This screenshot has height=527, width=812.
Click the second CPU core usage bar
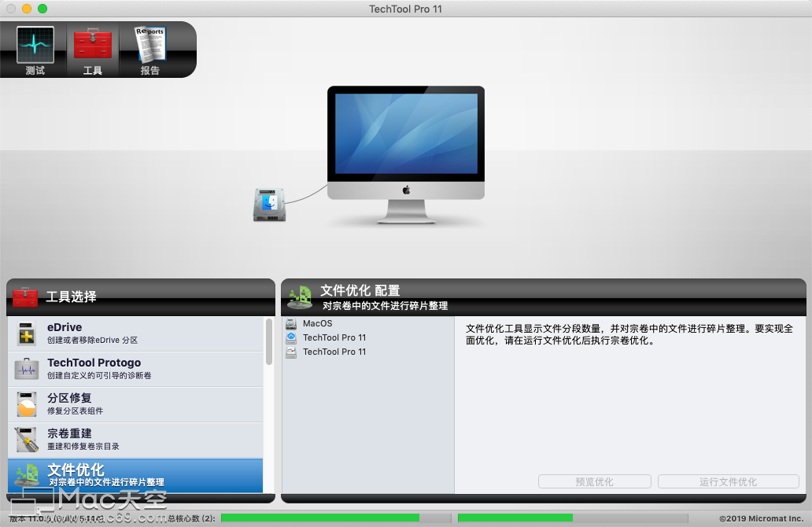tap(573, 518)
